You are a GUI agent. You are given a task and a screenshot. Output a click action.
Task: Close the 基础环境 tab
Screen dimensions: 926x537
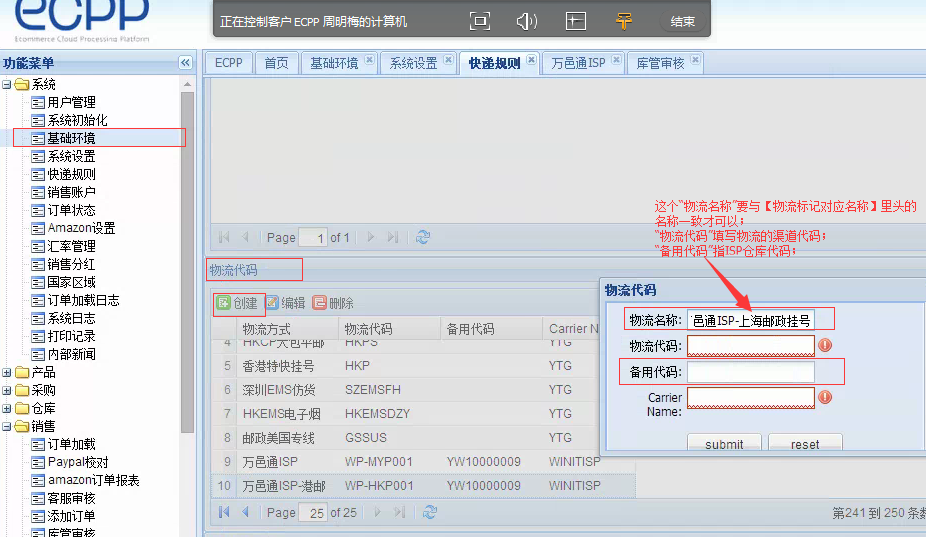(x=369, y=61)
